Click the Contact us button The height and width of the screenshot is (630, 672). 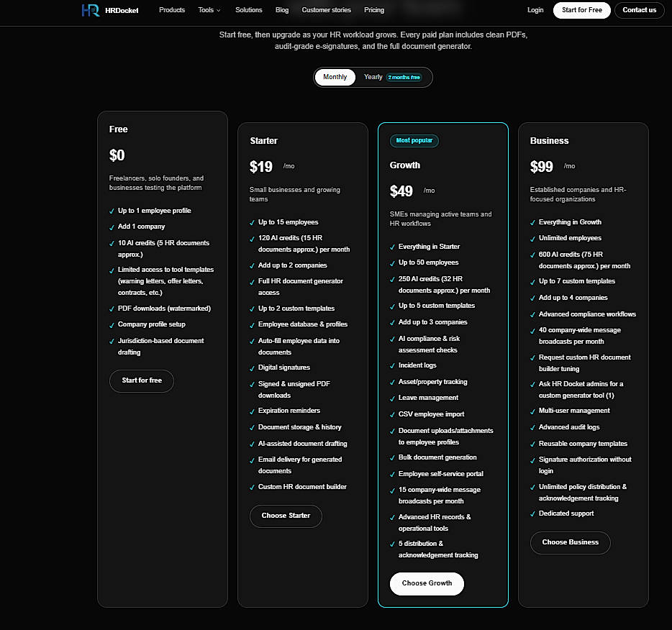point(639,10)
